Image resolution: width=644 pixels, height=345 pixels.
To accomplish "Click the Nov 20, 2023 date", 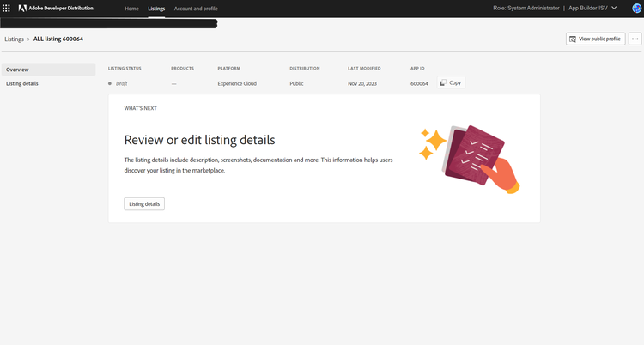I will click(x=362, y=83).
